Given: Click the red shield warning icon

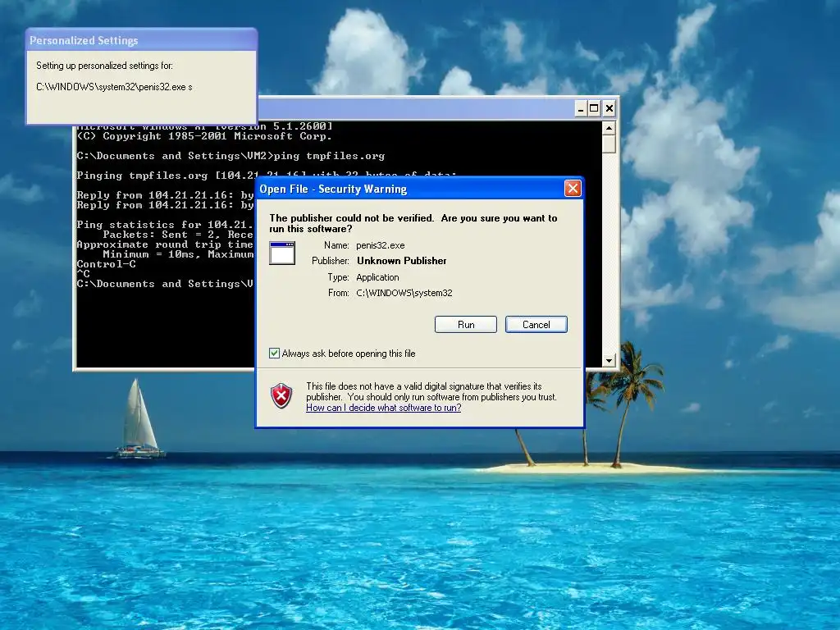Looking at the screenshot, I should [x=282, y=396].
